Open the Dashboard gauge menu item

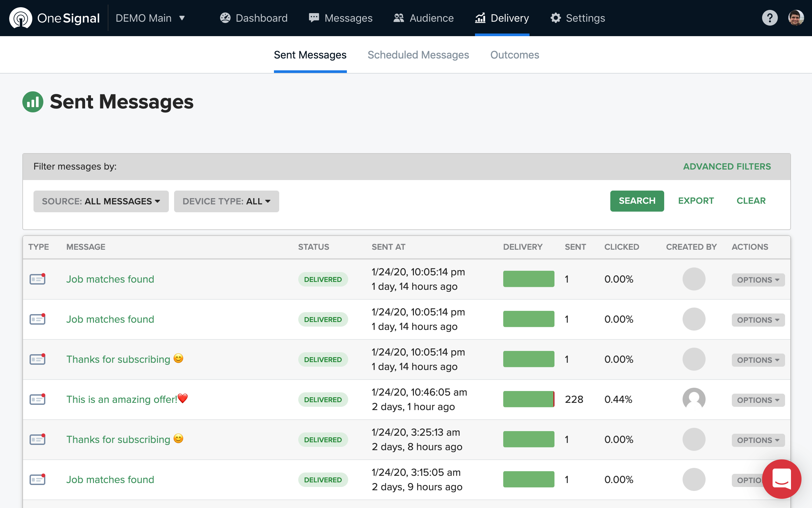point(254,18)
